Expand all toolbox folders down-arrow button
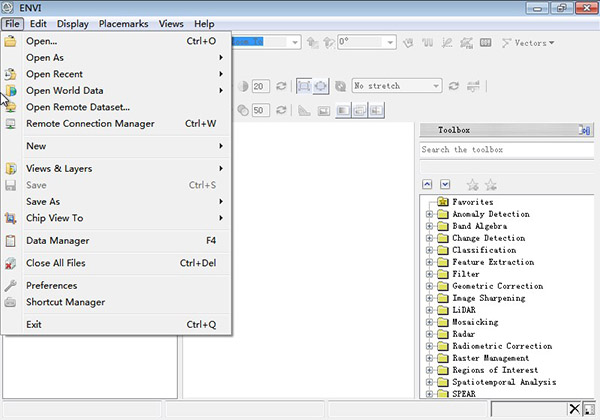The image size is (600, 420). tap(445, 185)
